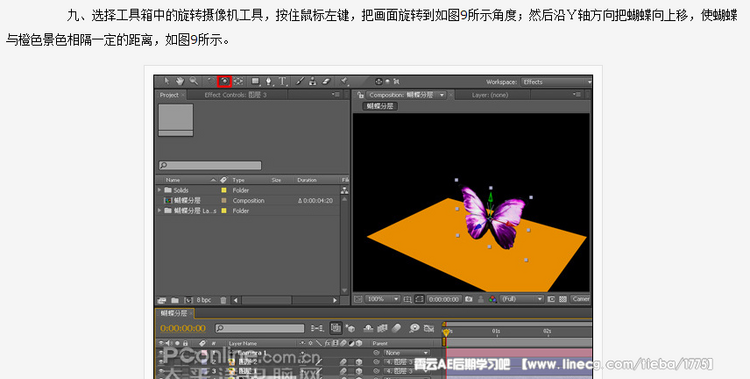The image size is (750, 379).
Task: Expand the Solids folder
Action: click(159, 190)
